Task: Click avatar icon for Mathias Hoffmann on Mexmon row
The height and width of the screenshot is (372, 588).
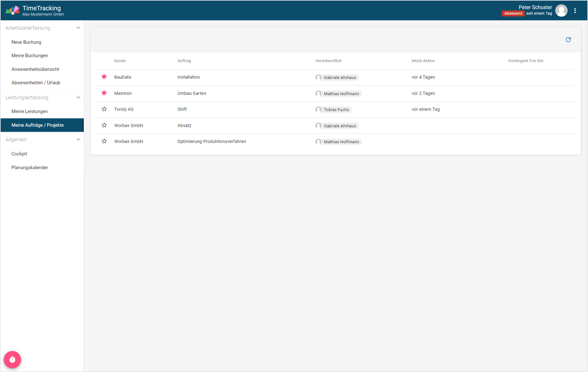Action: click(318, 94)
